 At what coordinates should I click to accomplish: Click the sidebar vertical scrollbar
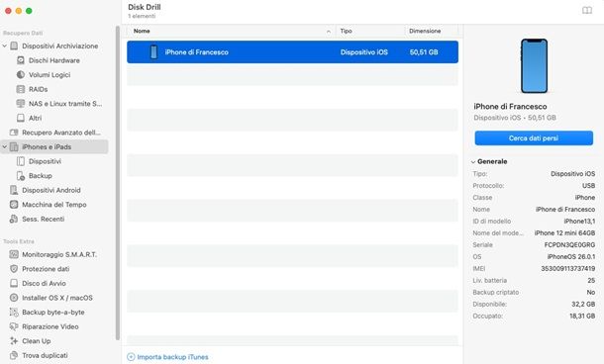tap(118, 183)
